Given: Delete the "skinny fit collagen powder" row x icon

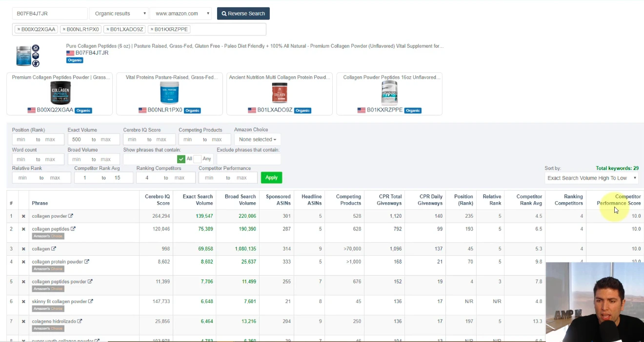Looking at the screenshot, I should click(x=24, y=301).
